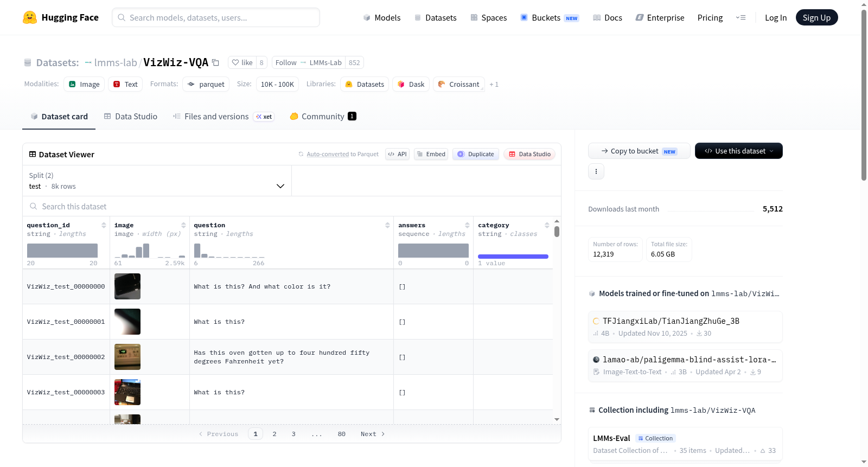Open Buckets navigation item
Viewport: 868px width, 467px height.
coord(549,17)
